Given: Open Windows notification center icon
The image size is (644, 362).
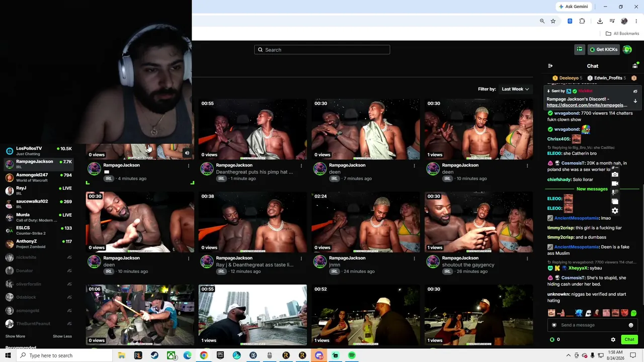Looking at the screenshot, I should pyautogui.click(x=633, y=355).
